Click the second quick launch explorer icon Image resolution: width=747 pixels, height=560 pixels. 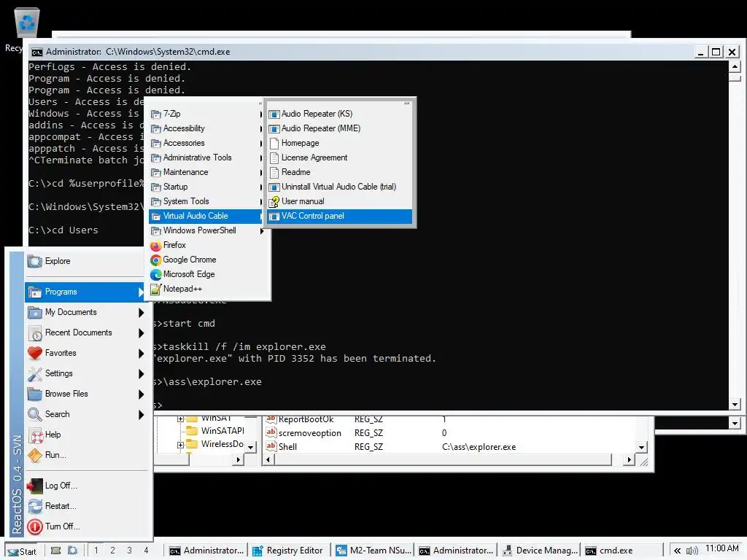click(72, 551)
